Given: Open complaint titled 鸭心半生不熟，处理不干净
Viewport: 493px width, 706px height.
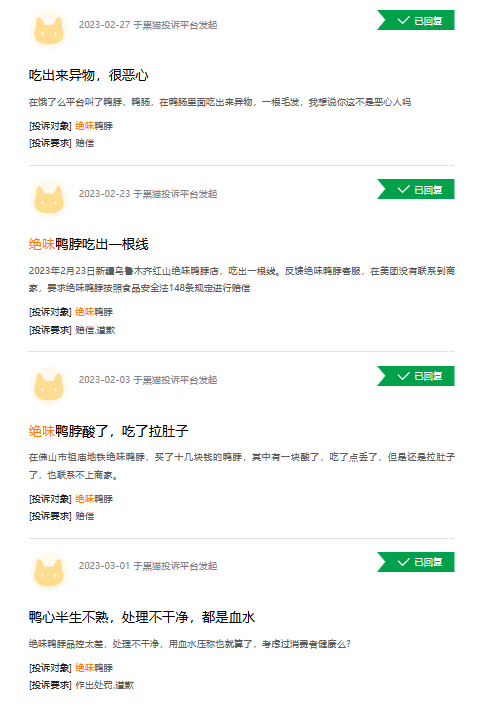Looking at the screenshot, I should (x=142, y=617).
